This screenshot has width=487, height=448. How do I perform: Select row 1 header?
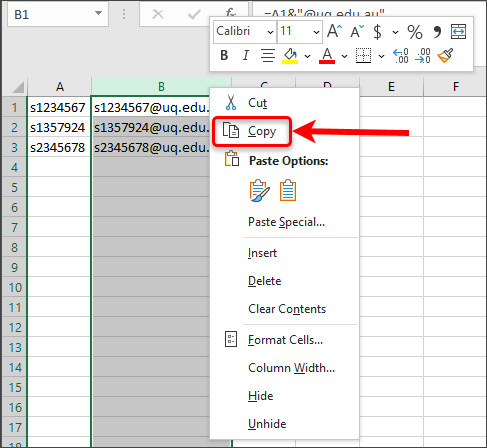click(14, 107)
